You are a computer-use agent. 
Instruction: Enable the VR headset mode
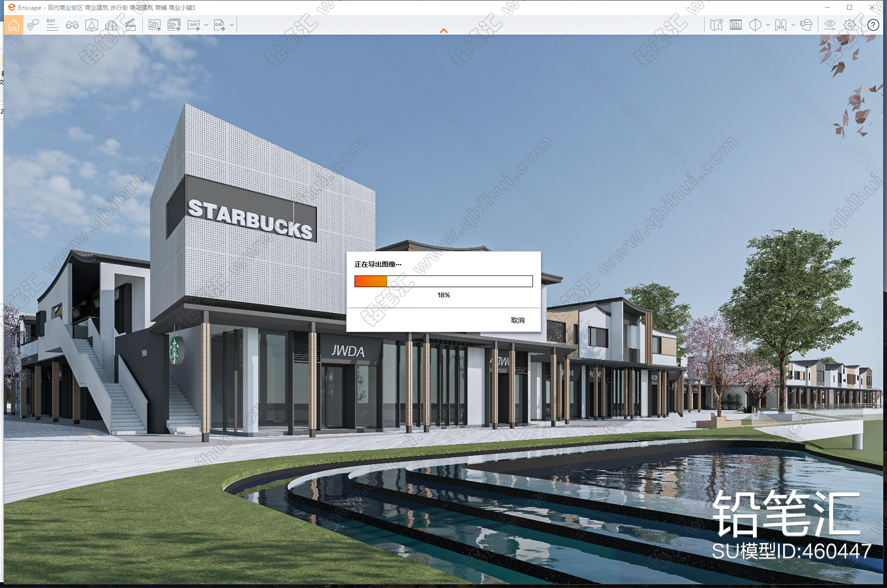coord(807,25)
